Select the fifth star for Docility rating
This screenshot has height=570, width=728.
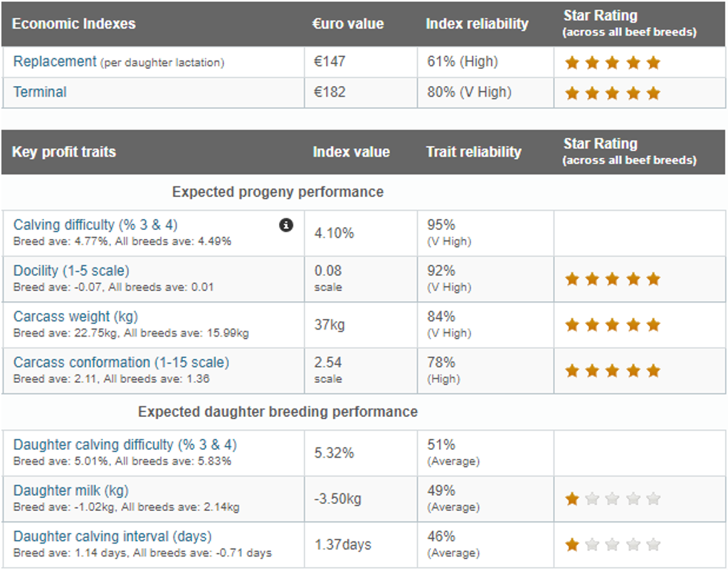(652, 279)
